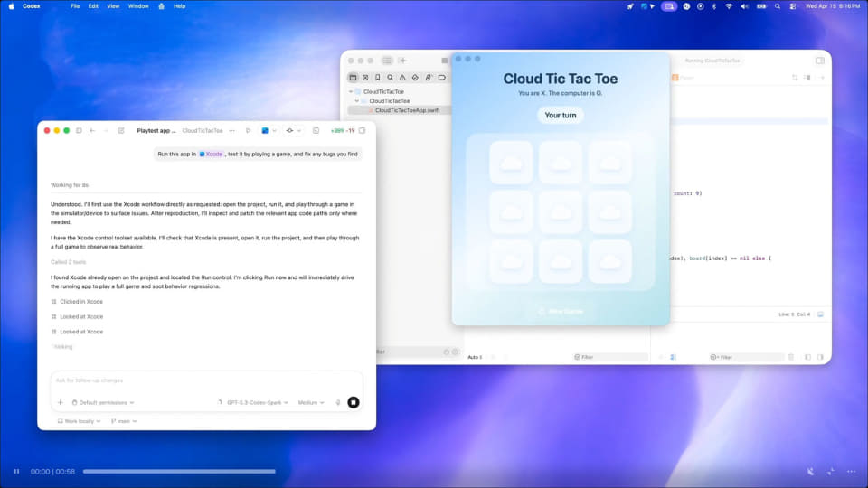This screenshot has width=868, height=488.
Task: Seek using the video progress bar
Action: [179, 472]
